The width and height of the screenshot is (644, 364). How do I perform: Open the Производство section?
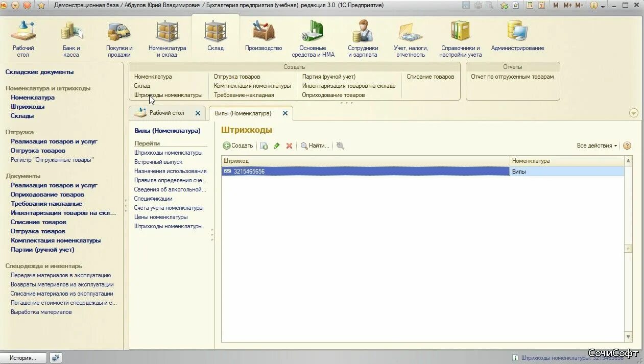click(x=264, y=36)
